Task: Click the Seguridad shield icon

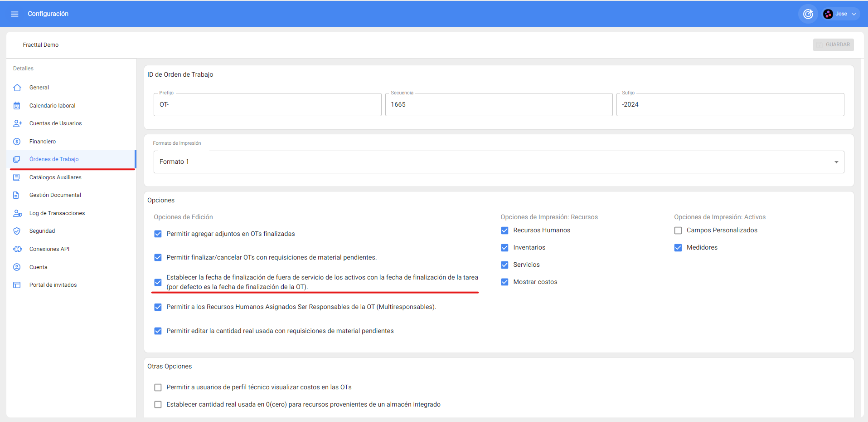Action: point(17,231)
